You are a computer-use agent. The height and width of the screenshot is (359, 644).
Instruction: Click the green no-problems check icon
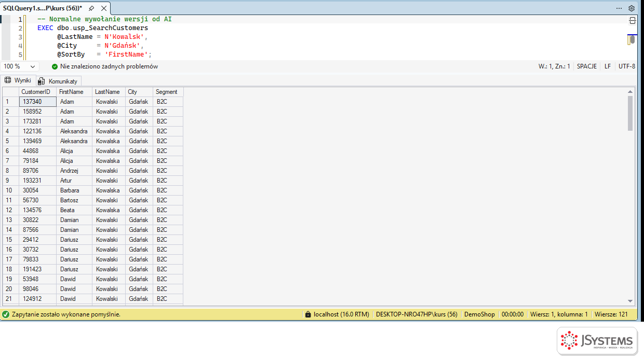pyautogui.click(x=55, y=66)
